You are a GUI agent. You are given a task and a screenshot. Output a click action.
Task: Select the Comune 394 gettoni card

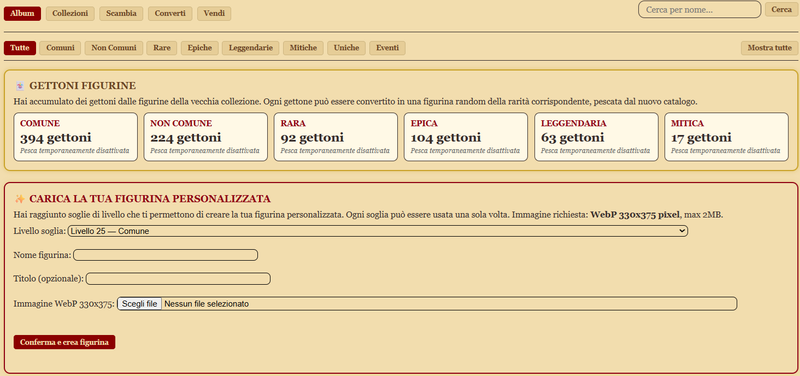pos(76,137)
